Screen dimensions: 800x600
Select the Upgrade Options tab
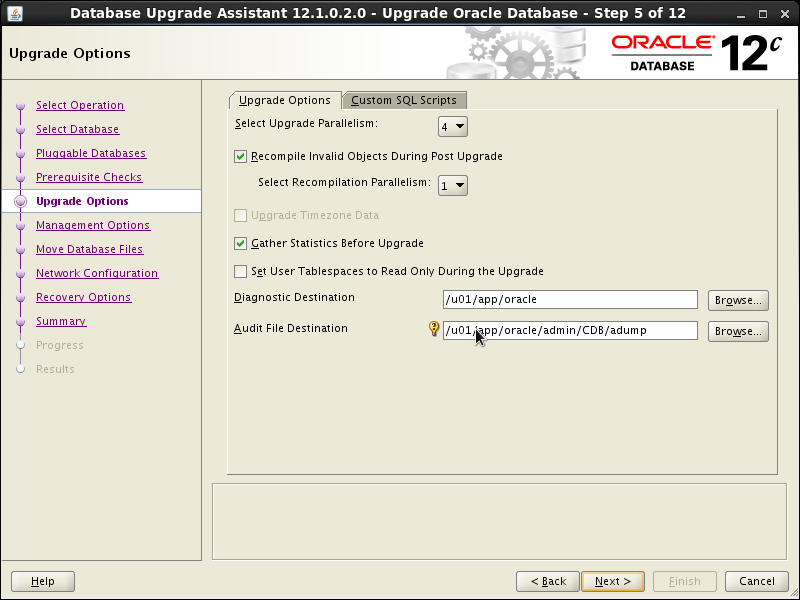283,100
